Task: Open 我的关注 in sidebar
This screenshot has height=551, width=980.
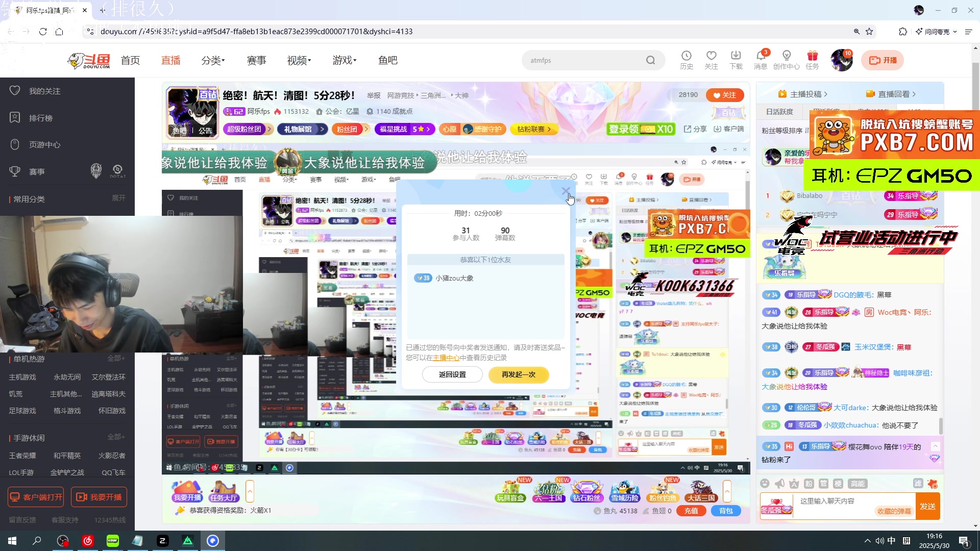Action: [44, 91]
